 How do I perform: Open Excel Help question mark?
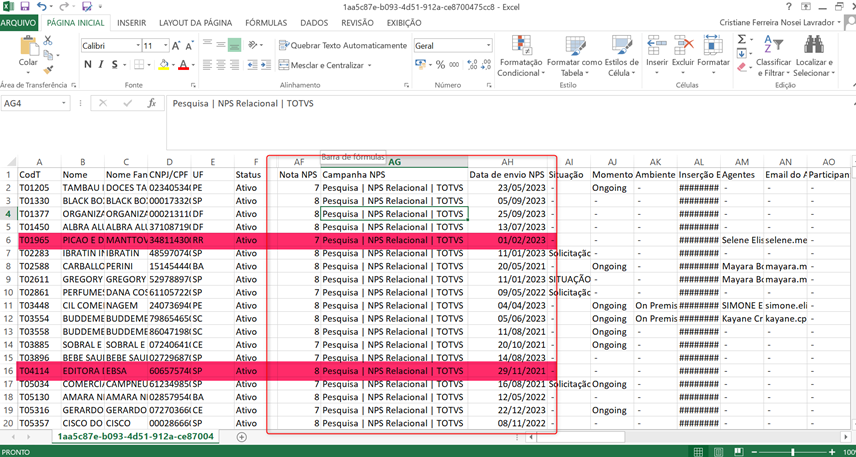(789, 7)
